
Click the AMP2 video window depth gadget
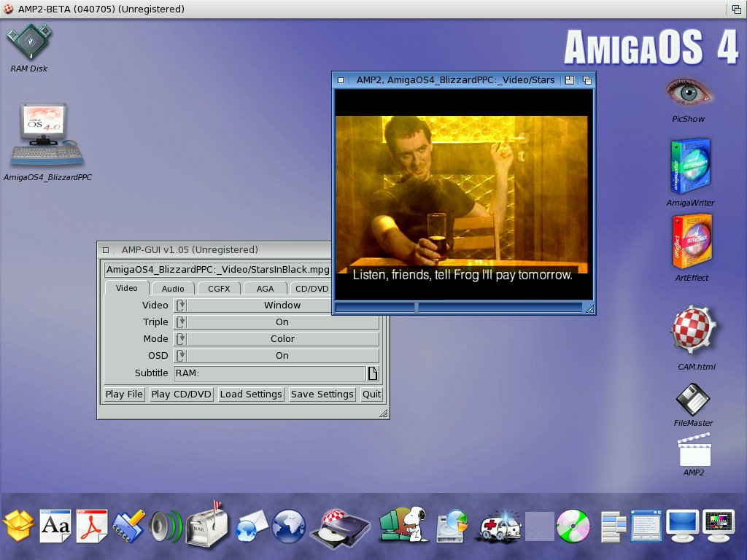[587, 80]
